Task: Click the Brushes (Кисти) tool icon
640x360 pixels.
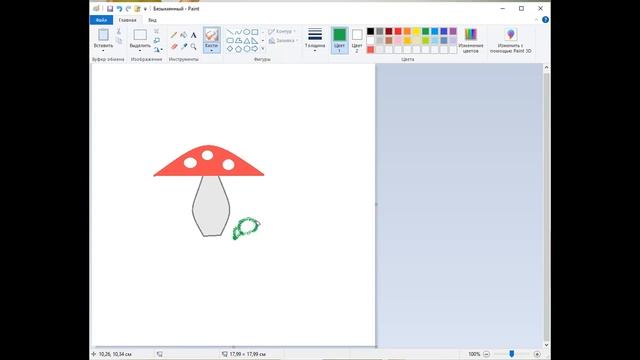Action: pos(211,35)
